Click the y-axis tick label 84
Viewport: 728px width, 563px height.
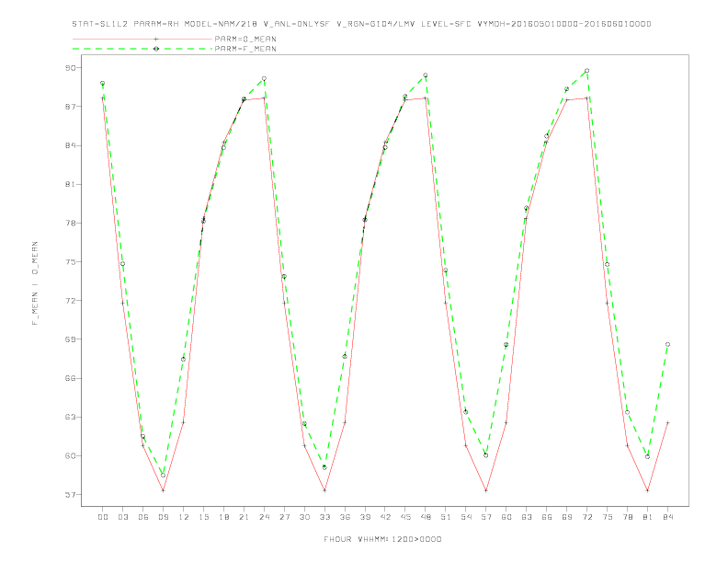point(70,145)
